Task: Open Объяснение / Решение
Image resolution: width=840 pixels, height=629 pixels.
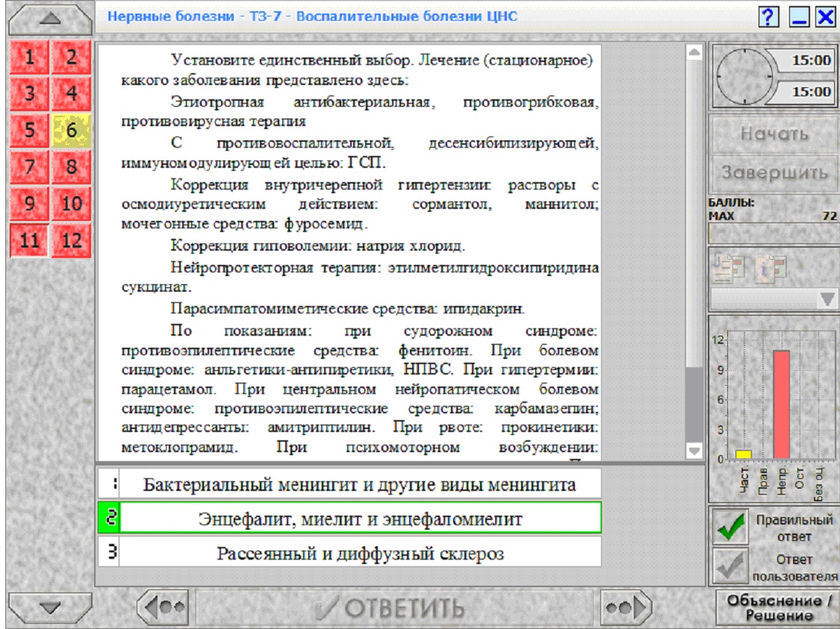Action: (778, 607)
